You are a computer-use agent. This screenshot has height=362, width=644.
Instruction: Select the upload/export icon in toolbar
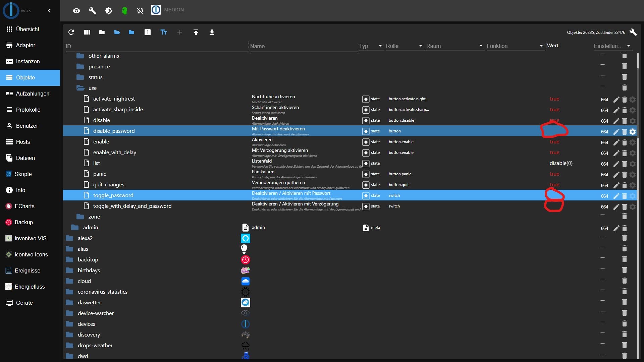click(195, 32)
